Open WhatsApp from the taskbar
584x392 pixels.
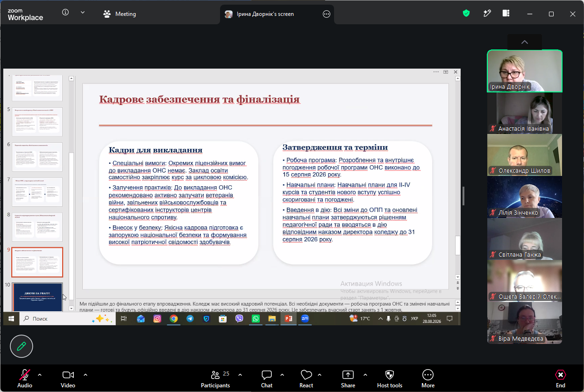coord(256,318)
